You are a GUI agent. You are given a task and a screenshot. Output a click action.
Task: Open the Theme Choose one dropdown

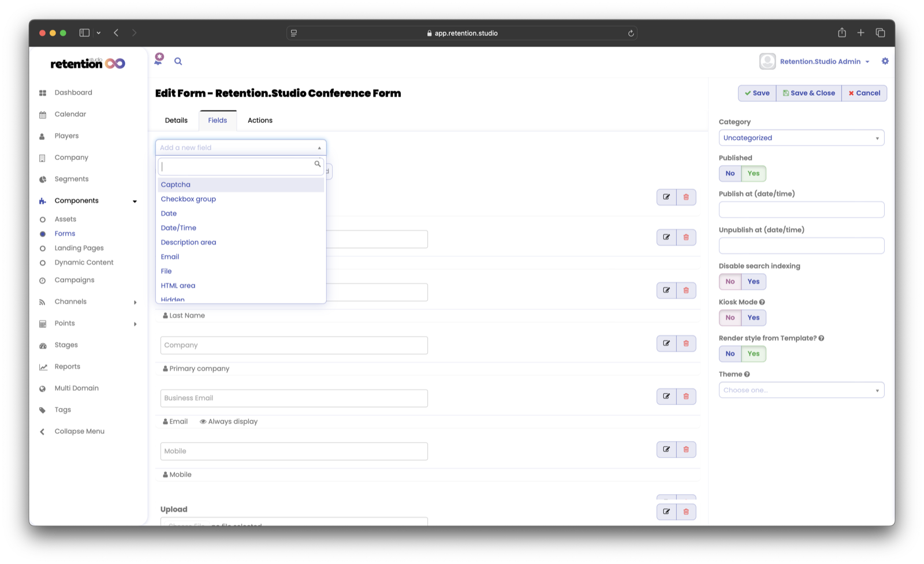click(x=802, y=390)
